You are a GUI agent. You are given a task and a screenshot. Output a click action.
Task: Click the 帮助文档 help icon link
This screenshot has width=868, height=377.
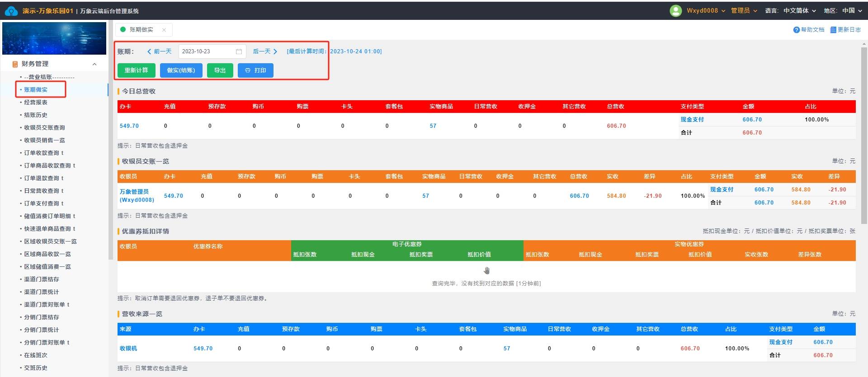tap(796, 30)
